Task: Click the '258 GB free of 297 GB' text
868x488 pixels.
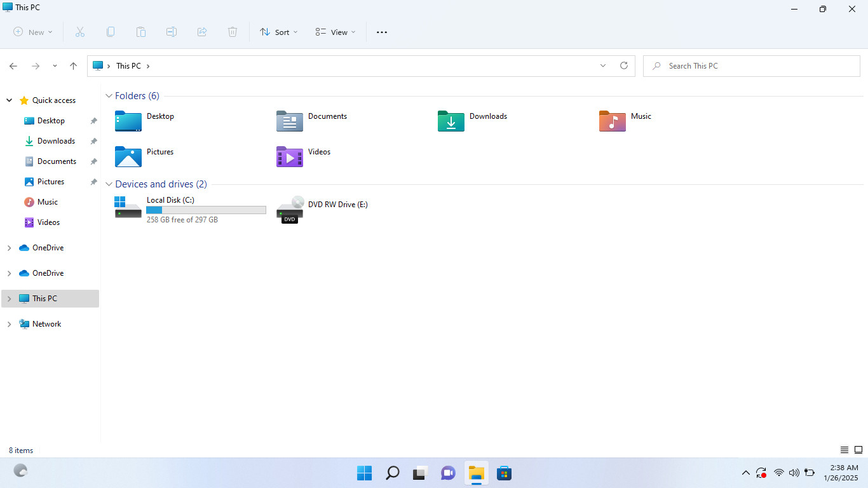Action: [x=182, y=220]
